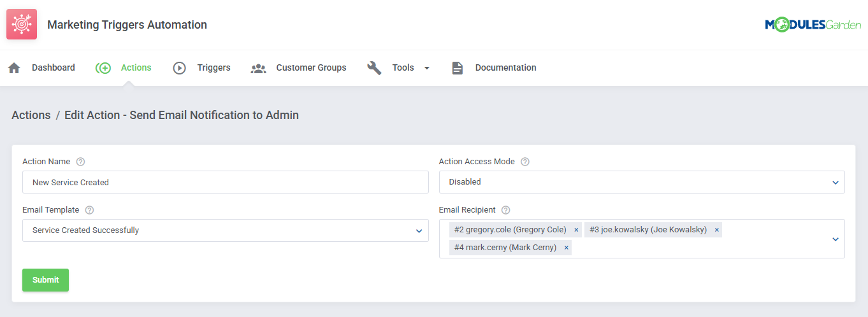Click help icon next to Email Recipient
868x317 pixels.
click(506, 210)
